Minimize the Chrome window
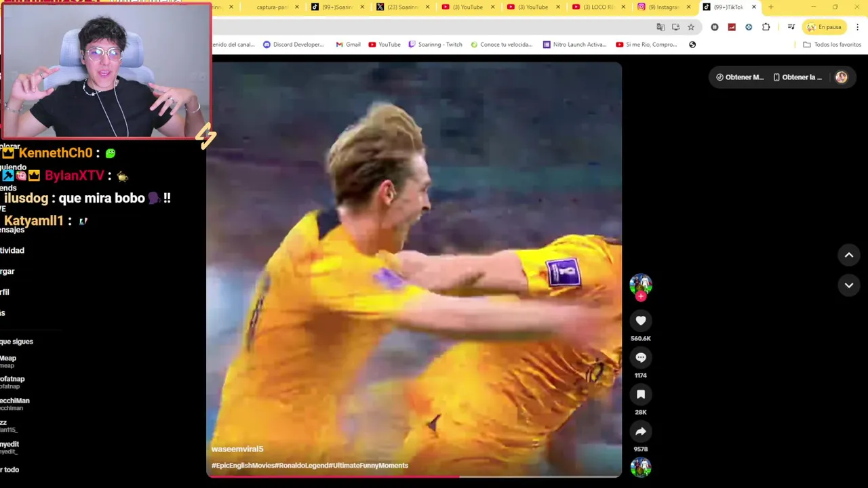 tap(814, 7)
